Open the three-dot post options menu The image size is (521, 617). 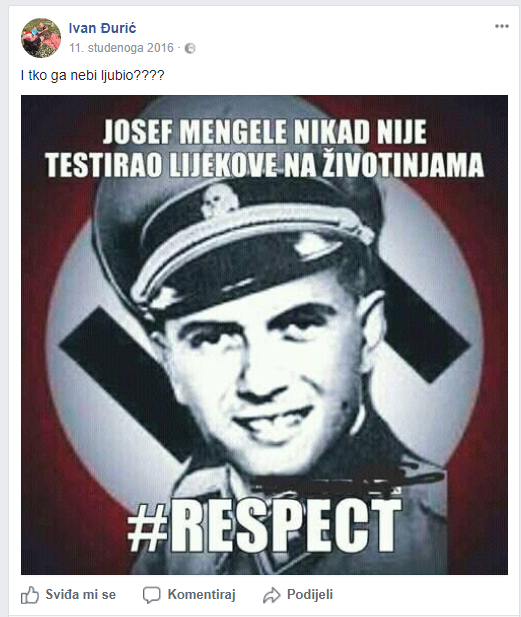pyautogui.click(x=502, y=26)
